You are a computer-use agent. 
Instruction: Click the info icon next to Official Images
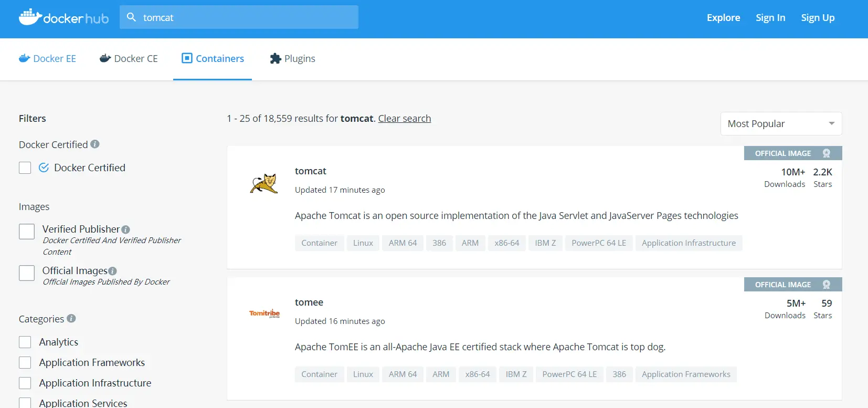(x=112, y=271)
